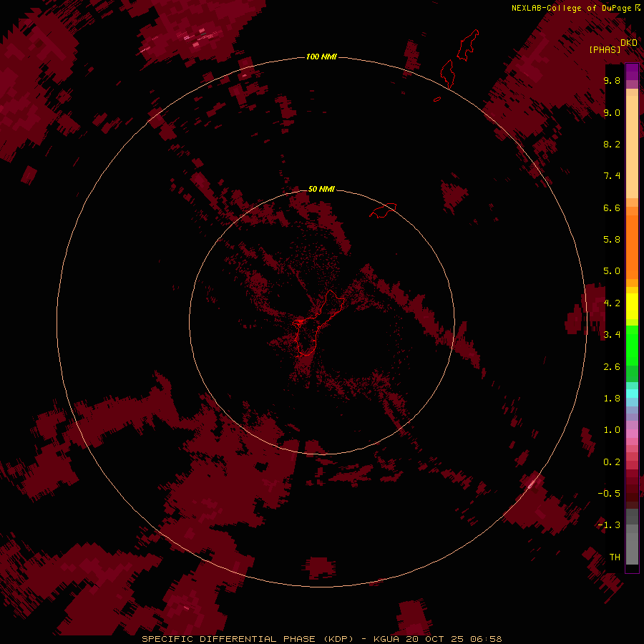Click the 4.2 scale value
The image size is (644, 644).
click(612, 303)
